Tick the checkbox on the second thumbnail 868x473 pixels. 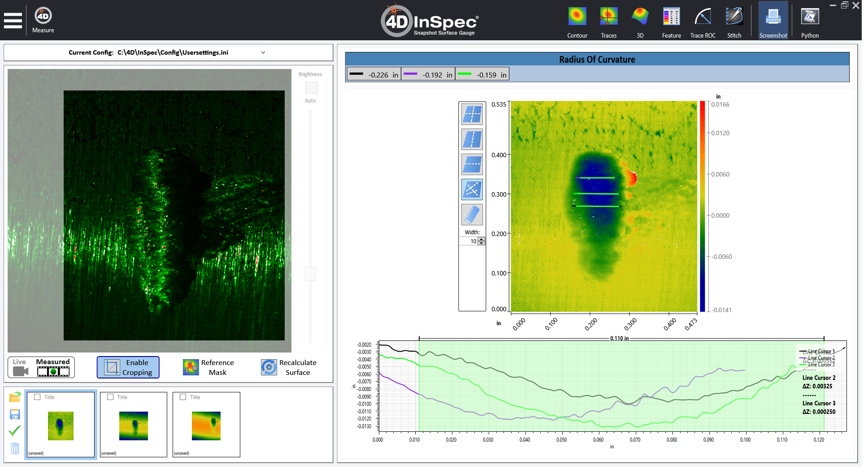point(110,397)
